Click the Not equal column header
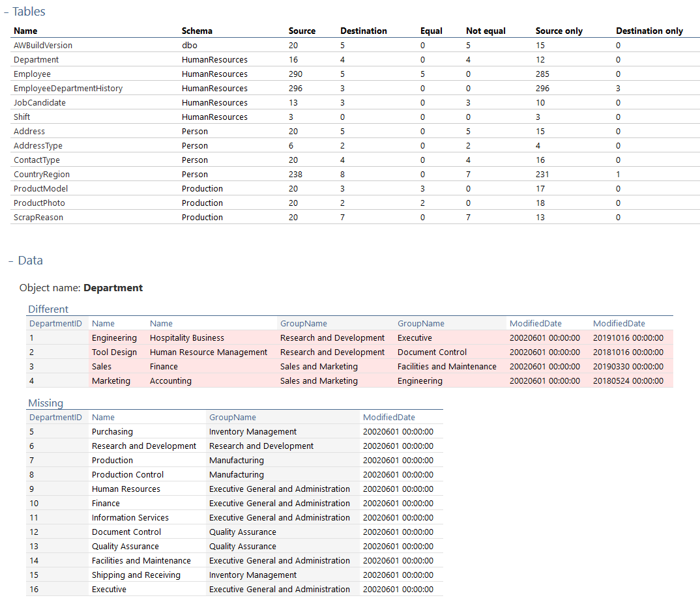 (x=486, y=31)
